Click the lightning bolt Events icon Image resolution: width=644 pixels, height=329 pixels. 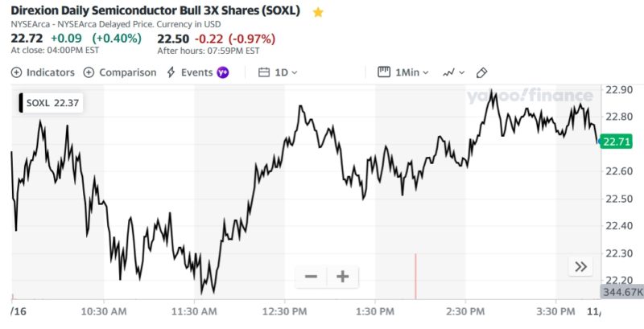[x=171, y=72]
